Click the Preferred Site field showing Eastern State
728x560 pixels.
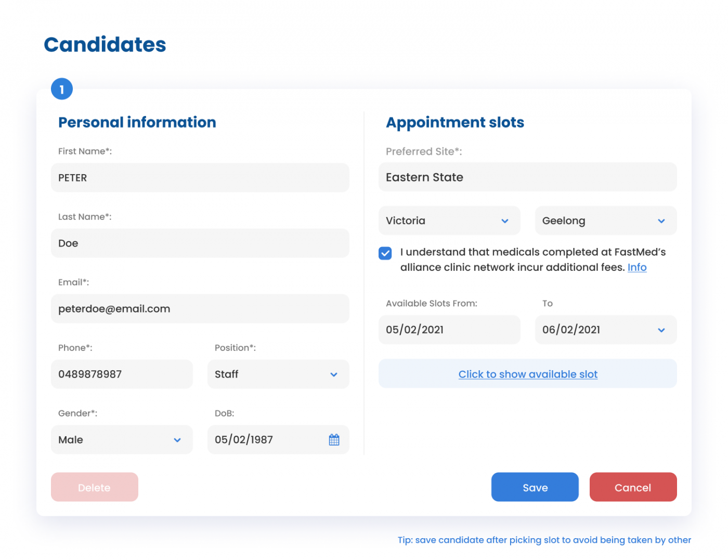pyautogui.click(x=527, y=177)
